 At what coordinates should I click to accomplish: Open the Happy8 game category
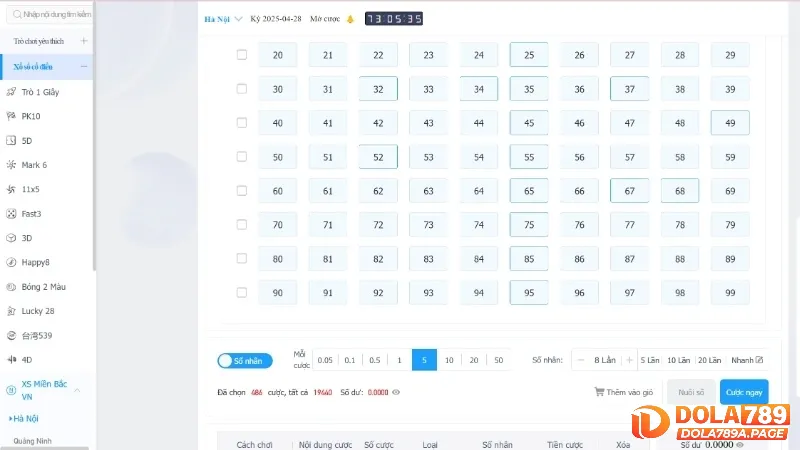35,262
